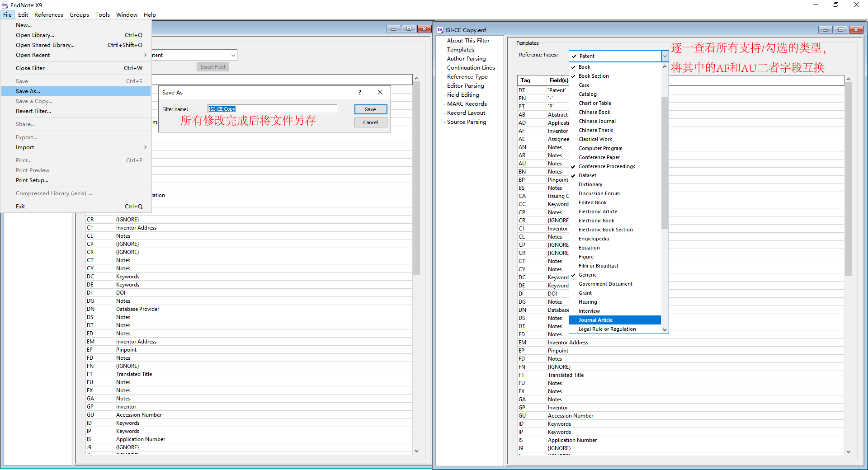The width and height of the screenshot is (868, 470).
Task: Select Chinese Journal reference type
Action: (x=615, y=121)
